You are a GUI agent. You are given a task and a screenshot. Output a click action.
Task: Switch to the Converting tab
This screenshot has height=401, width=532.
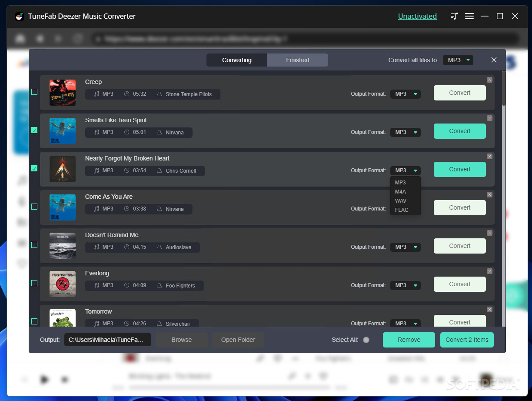pos(237,60)
